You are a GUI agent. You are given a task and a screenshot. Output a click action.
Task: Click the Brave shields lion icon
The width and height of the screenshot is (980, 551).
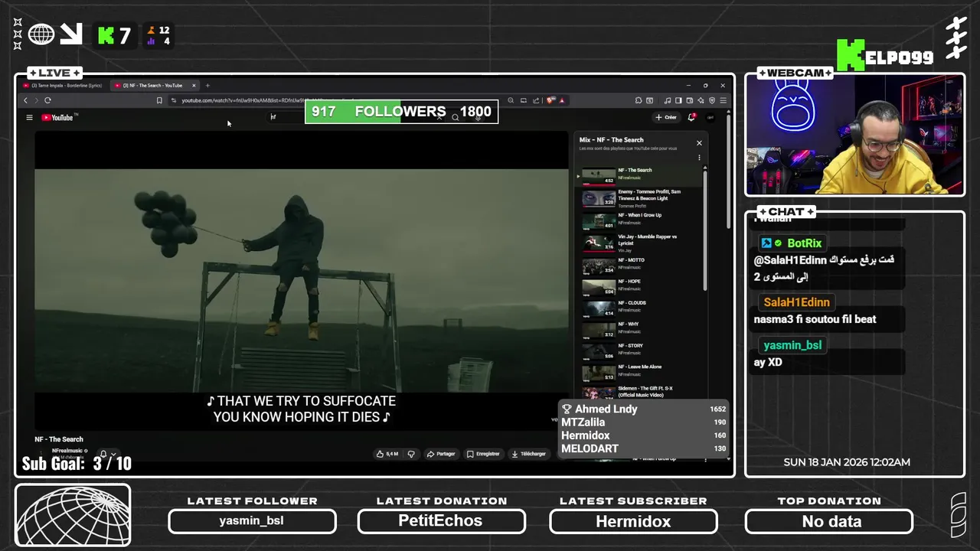[550, 100]
